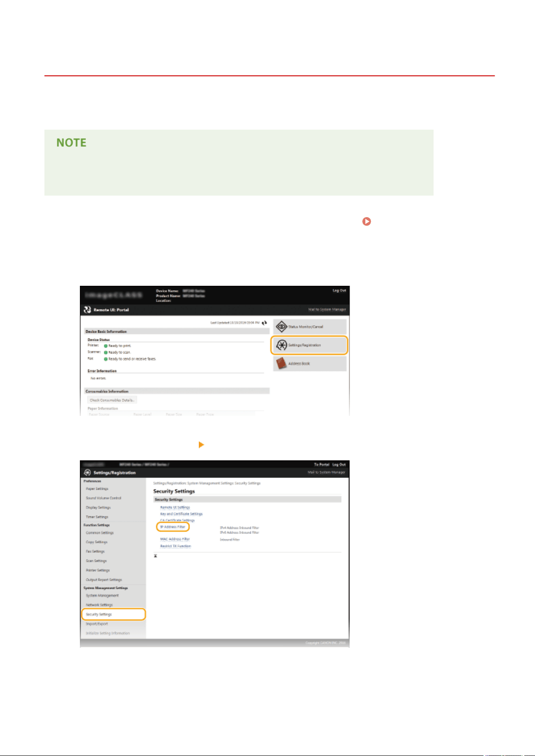535x756 pixels.
Task: Select Fax Settings in the sidebar
Action: click(95, 551)
